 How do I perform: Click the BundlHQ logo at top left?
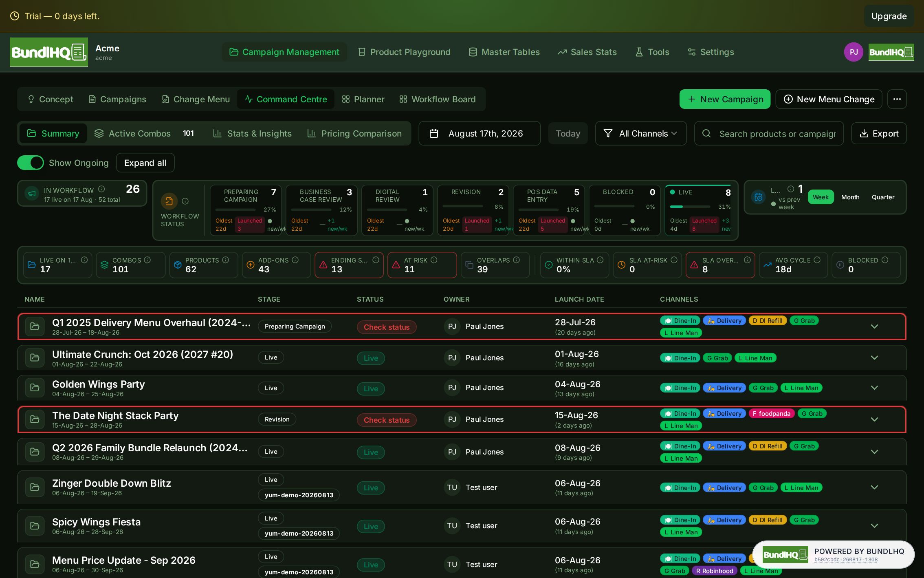(x=49, y=52)
